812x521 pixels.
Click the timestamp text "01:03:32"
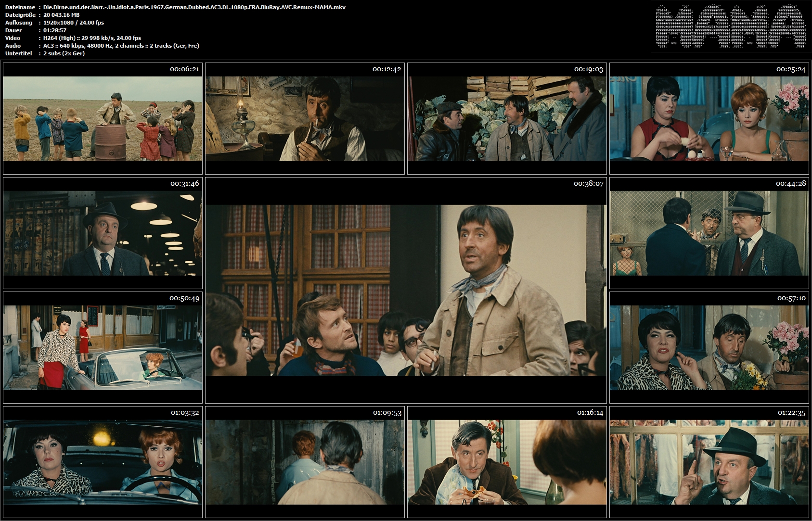184,412
